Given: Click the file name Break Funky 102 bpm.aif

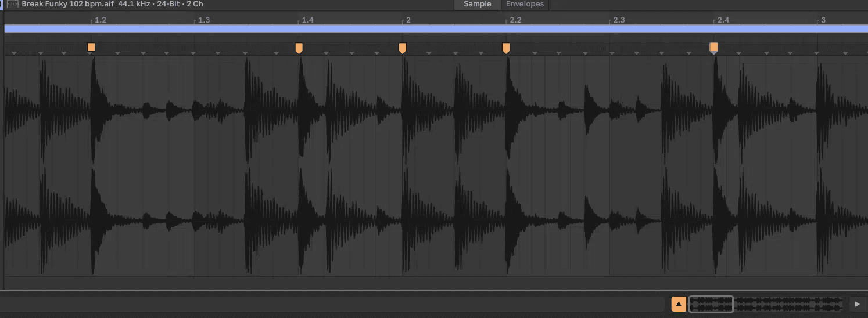Looking at the screenshot, I should (67, 4).
